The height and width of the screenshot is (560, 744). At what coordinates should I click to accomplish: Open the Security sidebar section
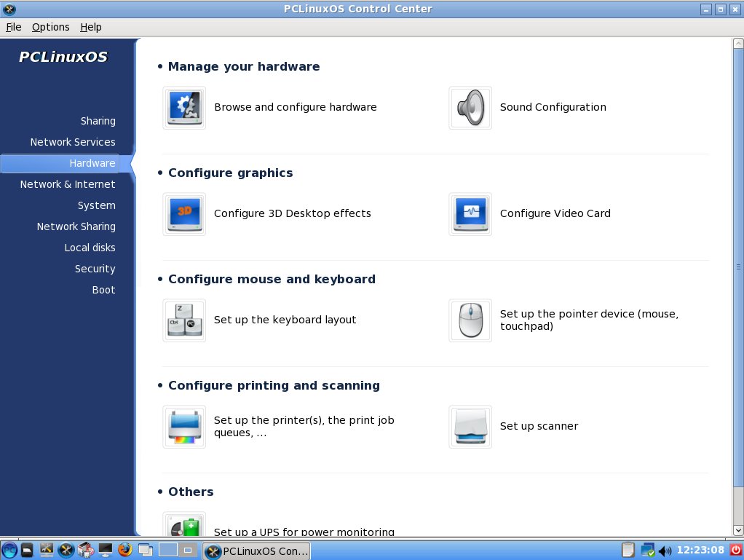pos(95,269)
